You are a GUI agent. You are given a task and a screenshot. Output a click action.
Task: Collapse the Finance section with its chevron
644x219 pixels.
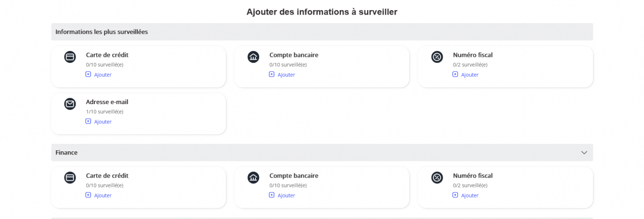pos(584,152)
